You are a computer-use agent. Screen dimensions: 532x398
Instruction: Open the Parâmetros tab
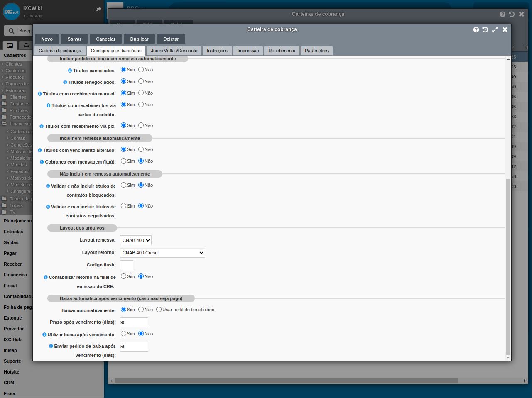316,51
